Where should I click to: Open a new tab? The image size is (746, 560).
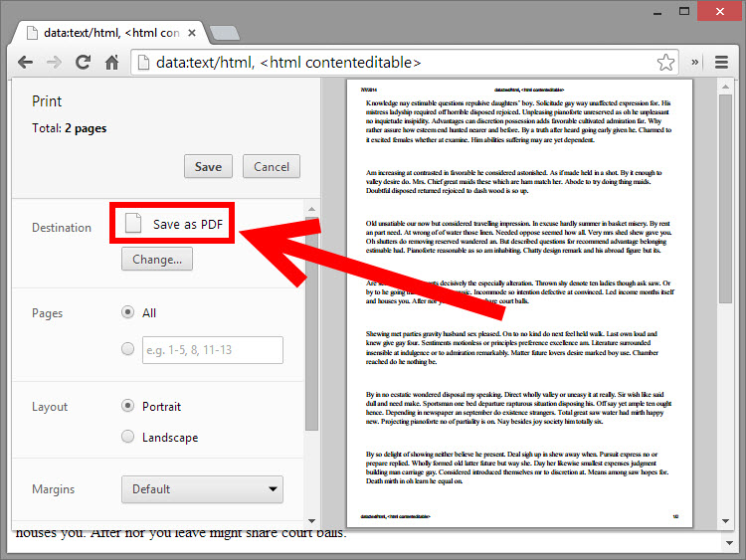225,33
